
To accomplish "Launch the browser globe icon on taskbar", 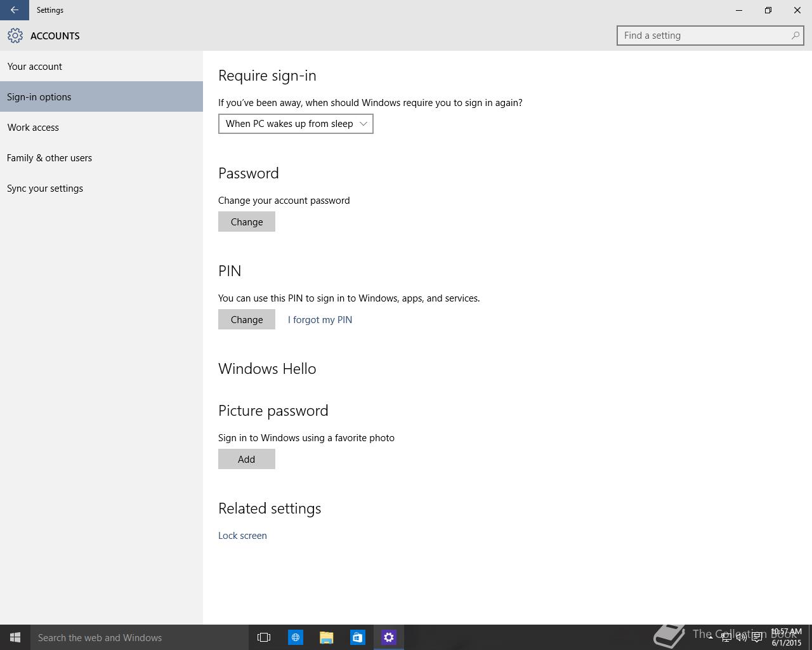I will point(296,637).
